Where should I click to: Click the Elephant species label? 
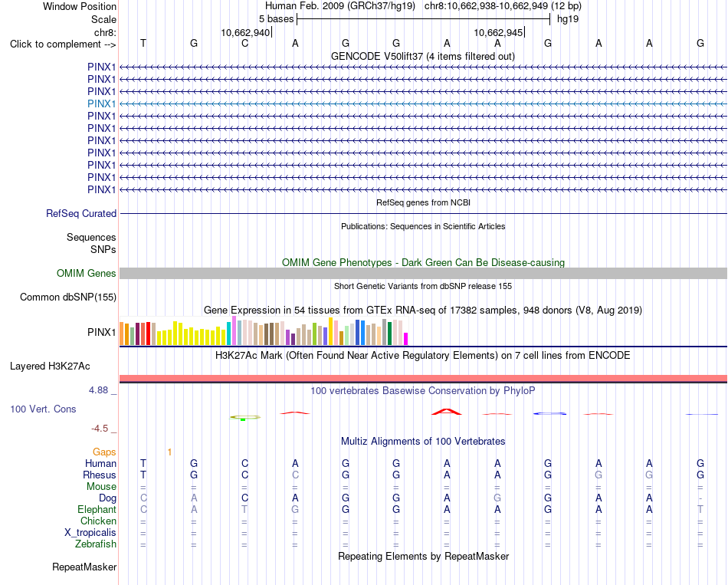click(x=97, y=509)
